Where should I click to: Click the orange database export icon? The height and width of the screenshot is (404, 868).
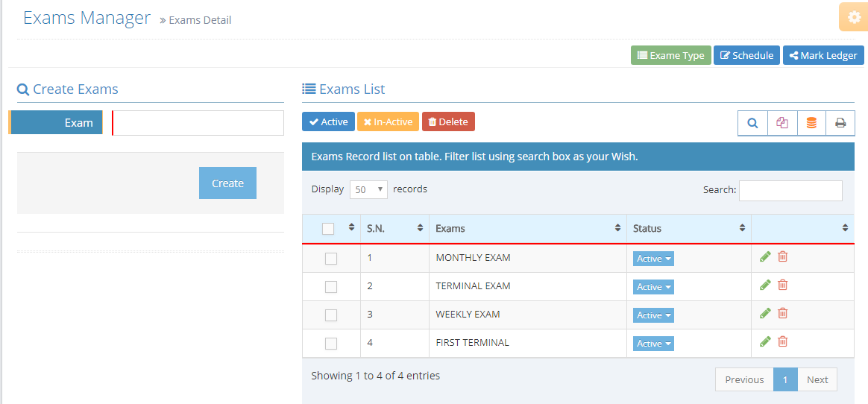(x=811, y=123)
